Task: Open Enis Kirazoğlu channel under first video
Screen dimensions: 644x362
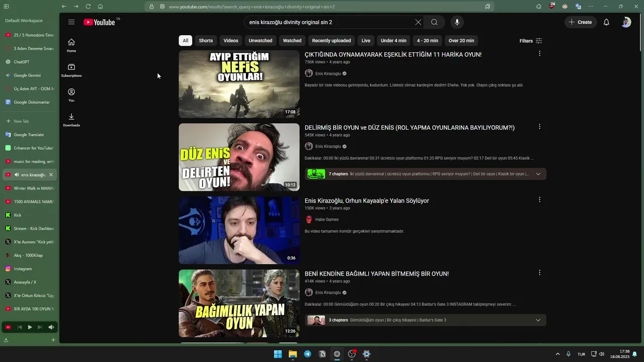Action: coord(328,73)
